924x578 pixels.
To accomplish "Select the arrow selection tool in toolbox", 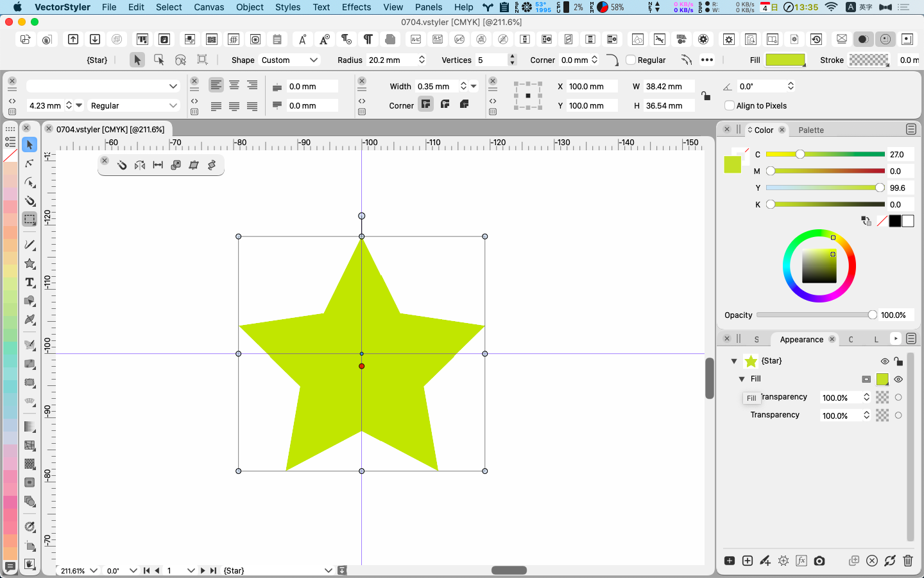I will tap(30, 144).
